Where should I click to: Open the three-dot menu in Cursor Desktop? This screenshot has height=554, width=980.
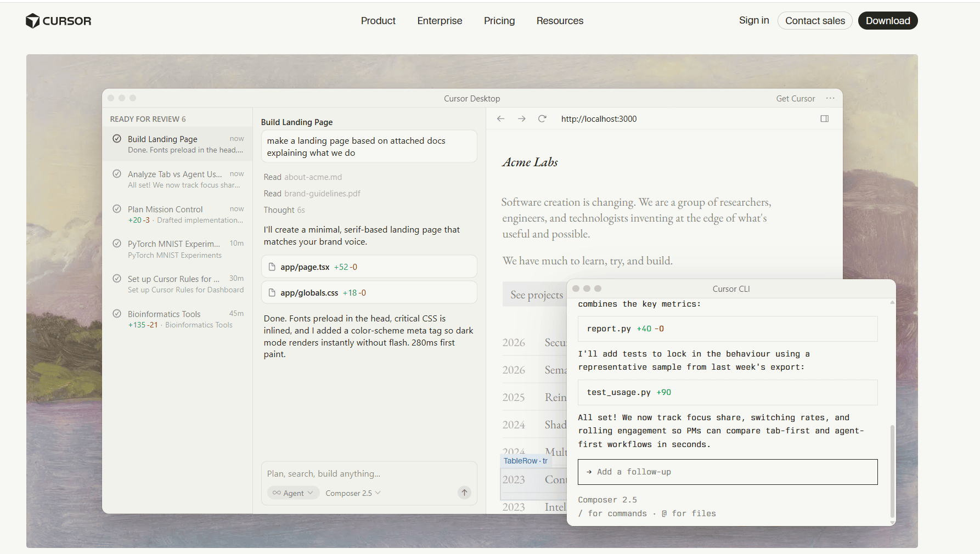click(830, 98)
